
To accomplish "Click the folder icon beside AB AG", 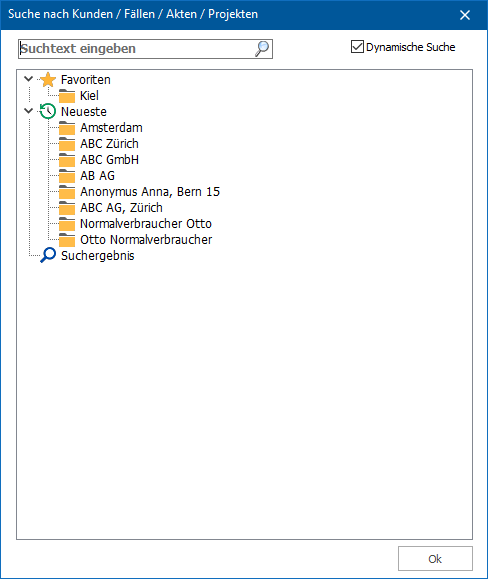I will (67, 176).
